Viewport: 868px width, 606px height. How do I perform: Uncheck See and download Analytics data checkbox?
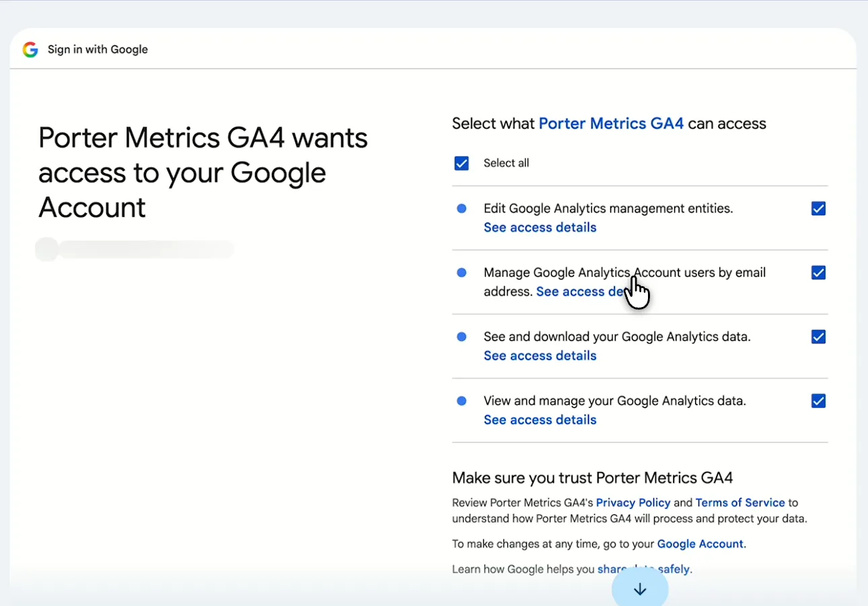click(x=818, y=337)
